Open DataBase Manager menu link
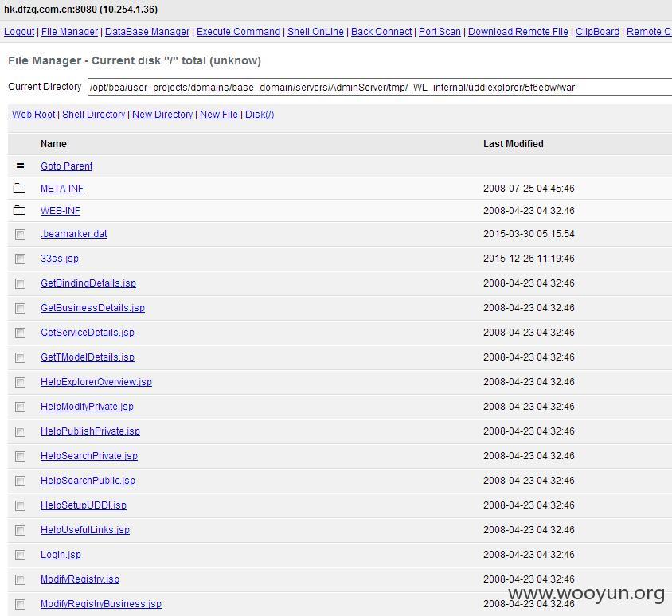Image resolution: width=672 pixels, height=616 pixels. 147,32
